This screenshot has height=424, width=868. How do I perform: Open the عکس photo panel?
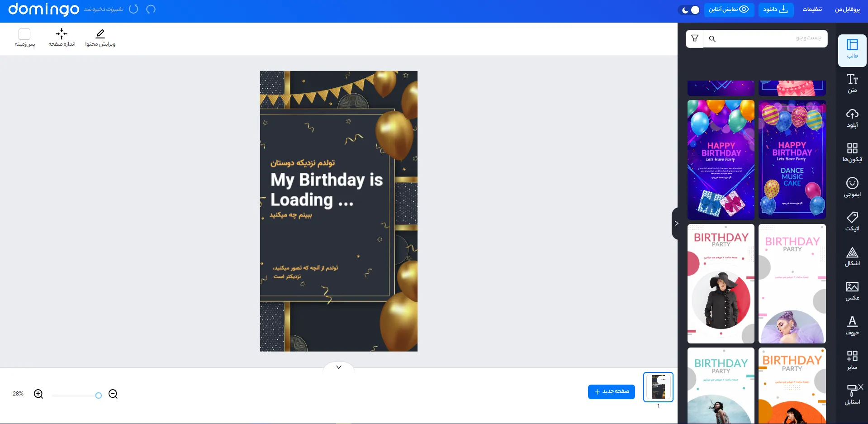(852, 291)
